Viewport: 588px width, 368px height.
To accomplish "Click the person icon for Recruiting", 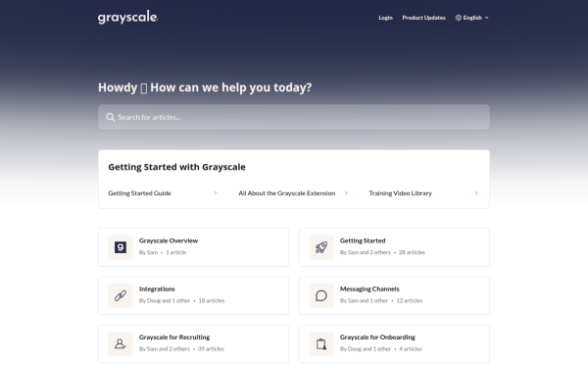I will click(x=121, y=343).
